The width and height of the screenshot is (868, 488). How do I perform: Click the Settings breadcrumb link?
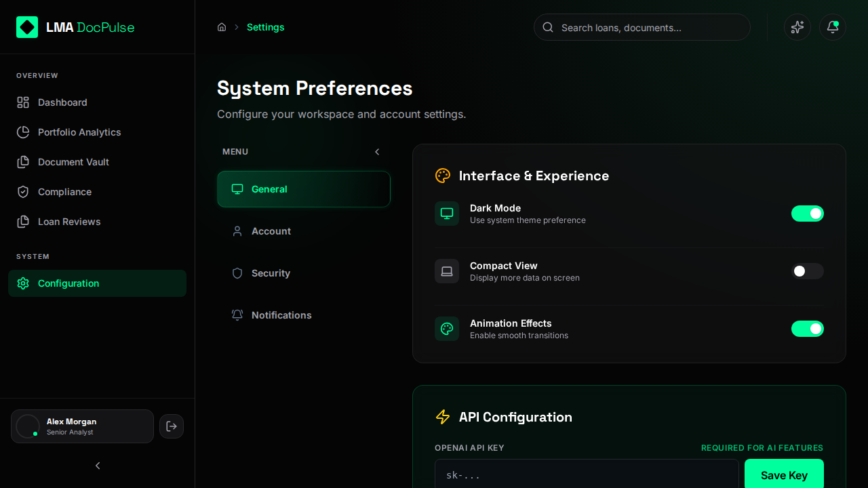tap(265, 27)
